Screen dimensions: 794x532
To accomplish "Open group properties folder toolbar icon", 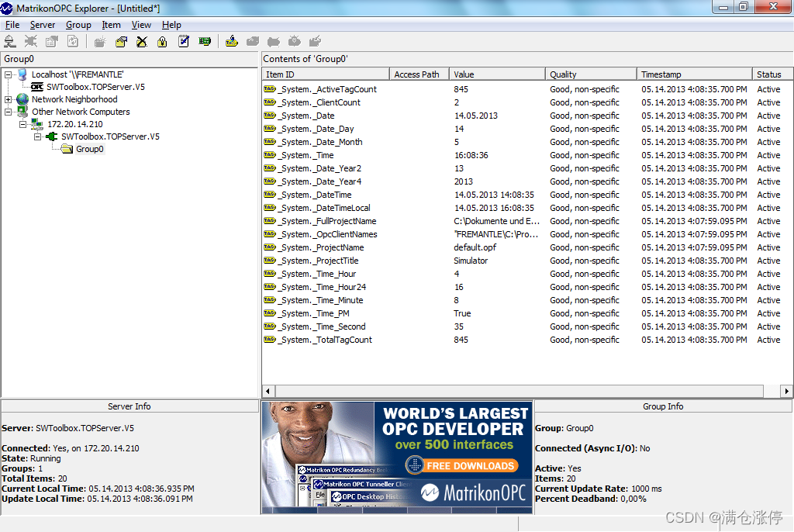I will [x=121, y=42].
